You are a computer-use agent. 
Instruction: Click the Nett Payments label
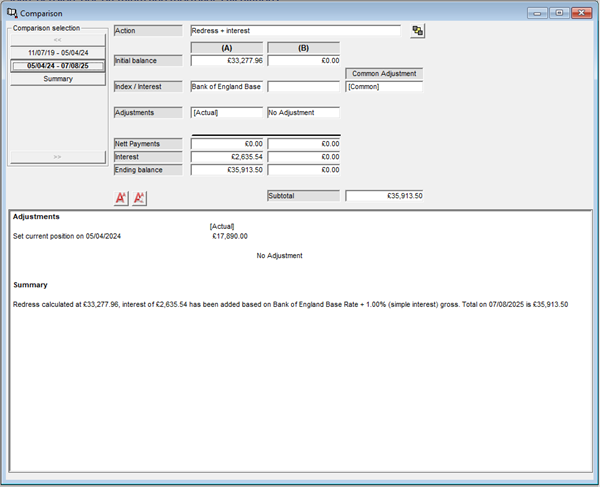click(x=148, y=144)
